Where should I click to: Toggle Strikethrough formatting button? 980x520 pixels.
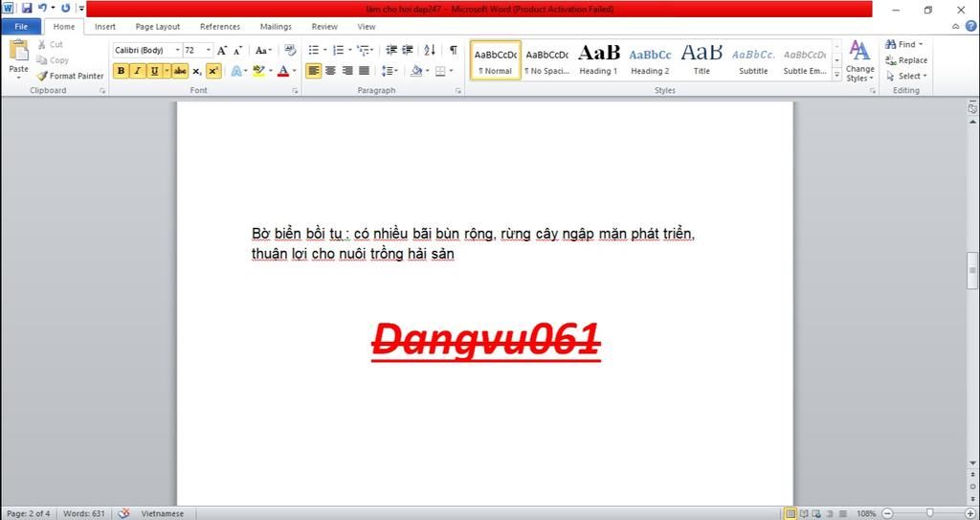click(x=180, y=71)
